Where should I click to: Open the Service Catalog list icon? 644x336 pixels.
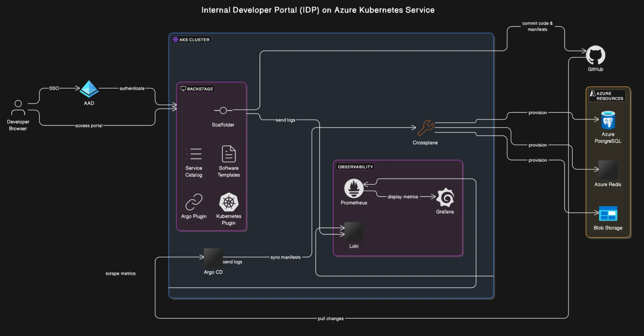194,154
